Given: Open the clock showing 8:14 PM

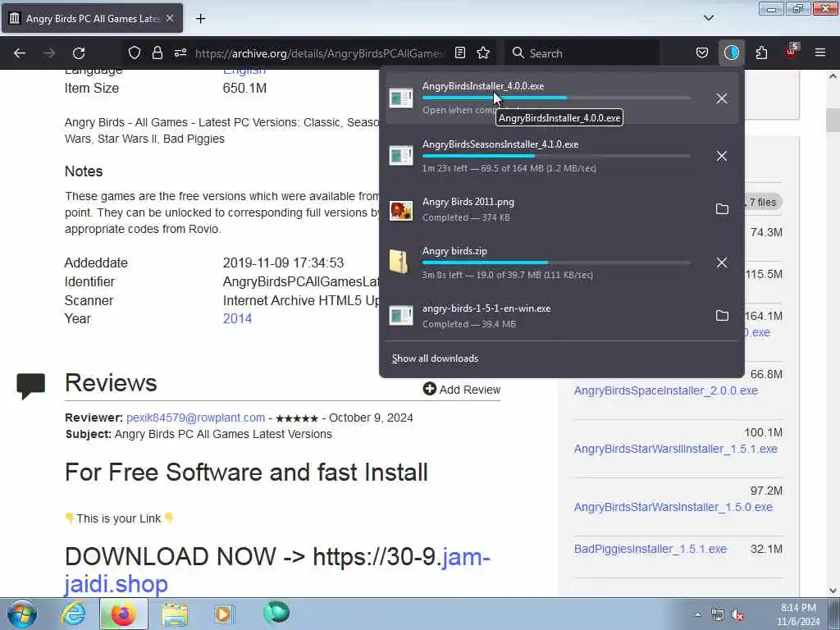Looking at the screenshot, I should tap(798, 614).
